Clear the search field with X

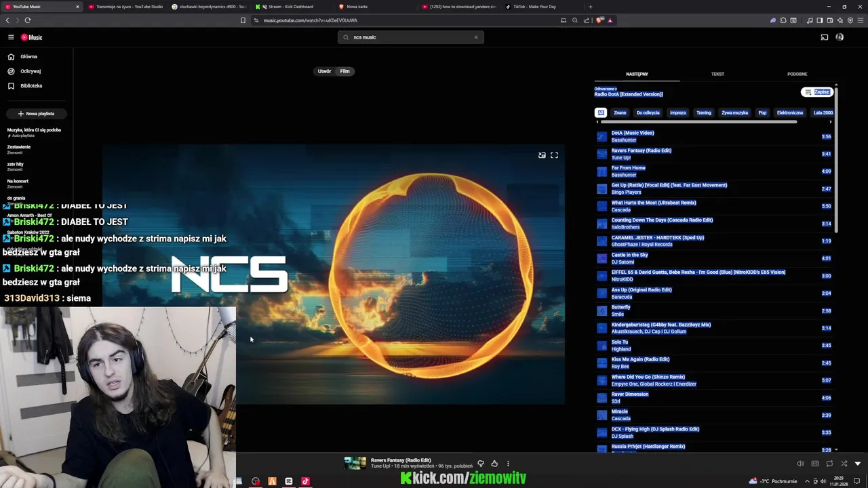click(x=476, y=37)
